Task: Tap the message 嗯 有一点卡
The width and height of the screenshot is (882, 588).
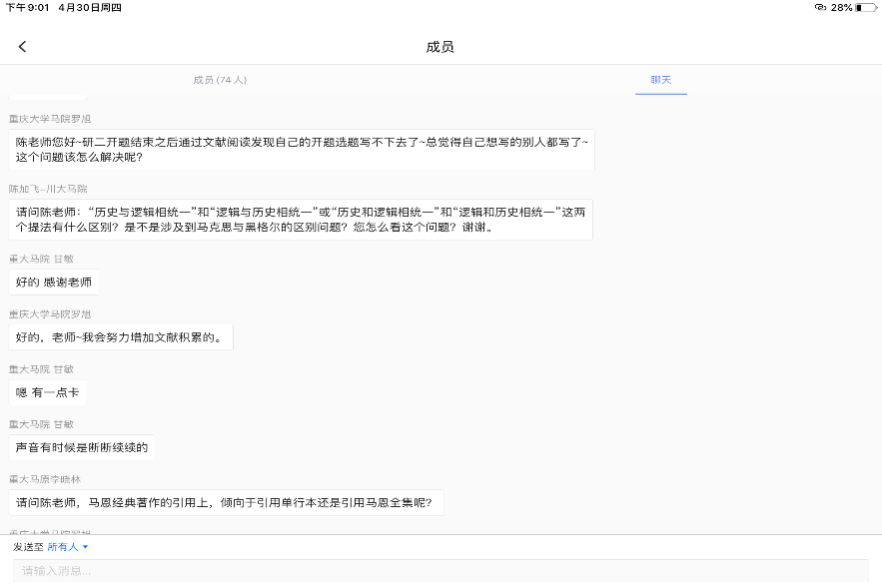Action: click(47, 392)
